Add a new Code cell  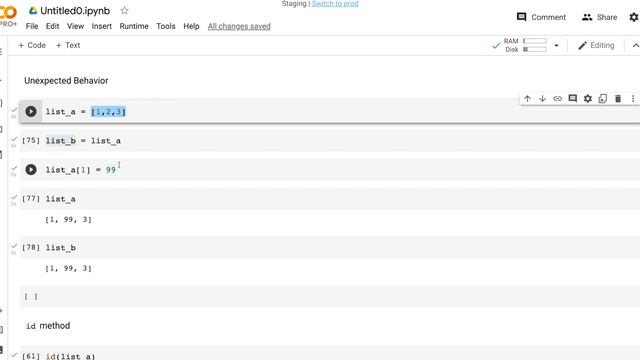tap(32, 45)
